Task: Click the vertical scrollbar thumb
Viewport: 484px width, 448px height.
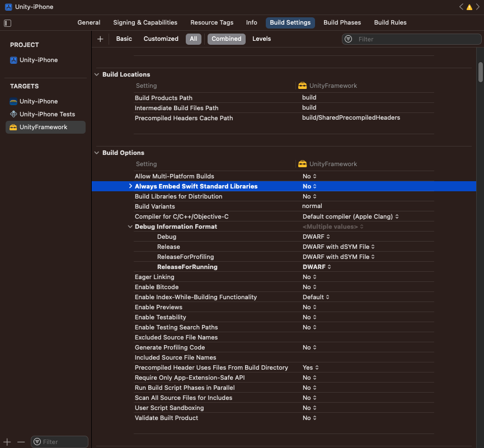Action: [480, 72]
